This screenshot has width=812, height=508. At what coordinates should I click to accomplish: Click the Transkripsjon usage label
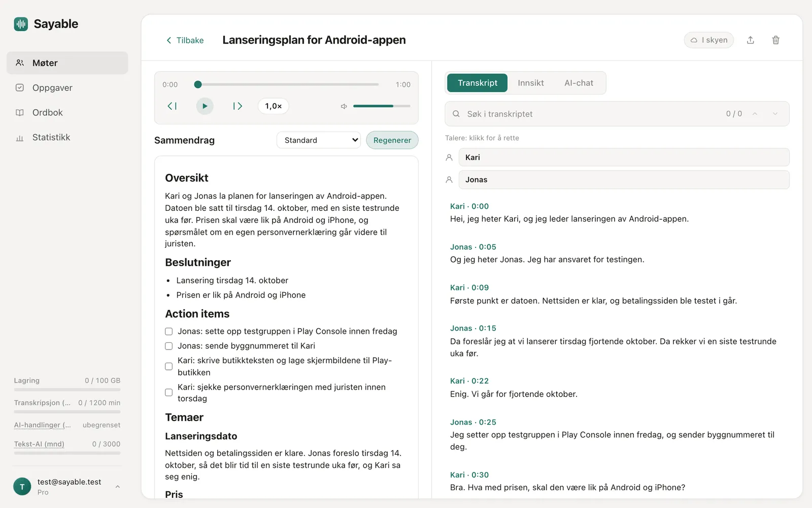coord(42,403)
